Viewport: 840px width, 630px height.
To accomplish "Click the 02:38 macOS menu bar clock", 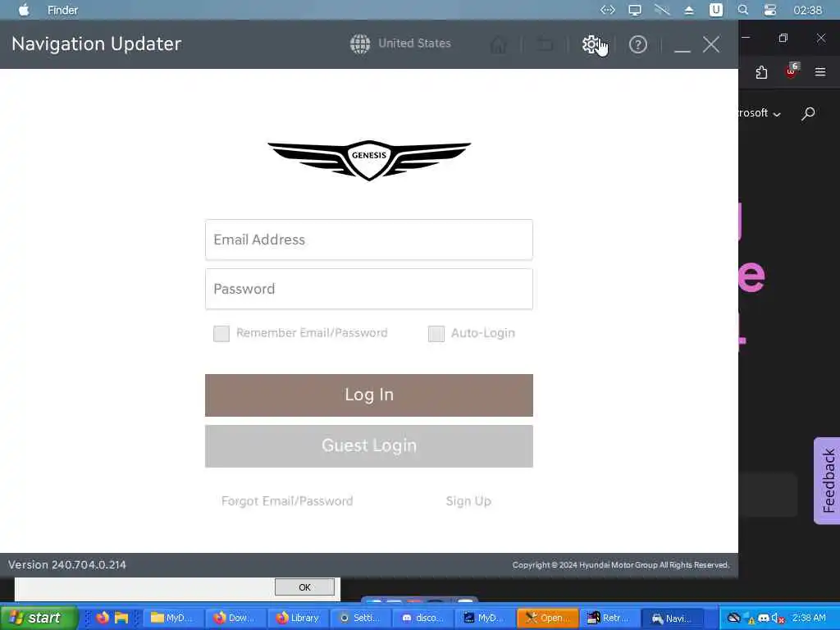I will (807, 10).
